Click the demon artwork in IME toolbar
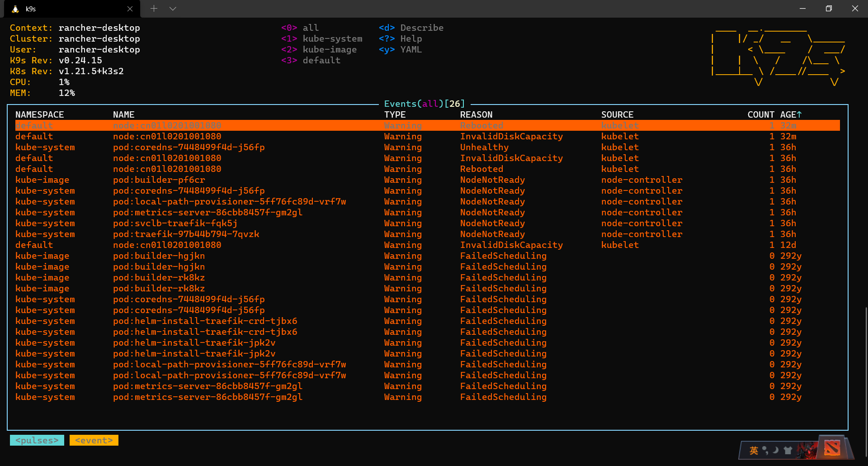This screenshot has height=466, width=868. click(x=807, y=450)
